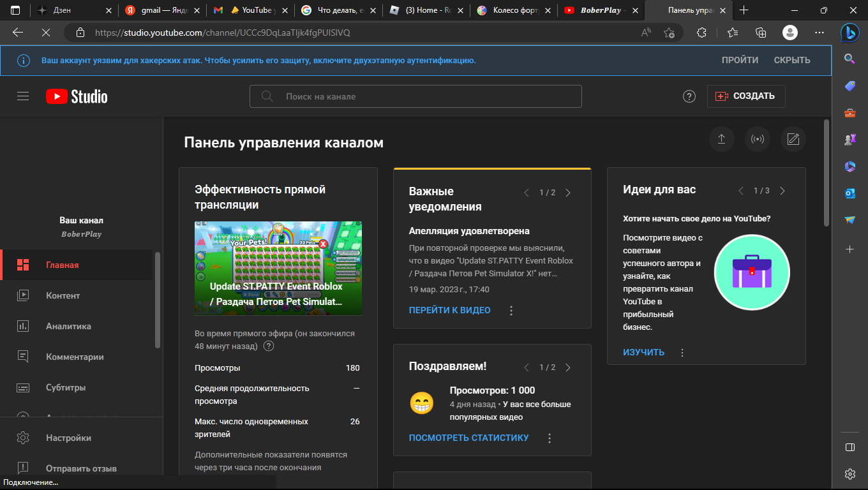The image size is (868, 490).
Task: Click the BoberPlay channel name
Action: [82, 234]
